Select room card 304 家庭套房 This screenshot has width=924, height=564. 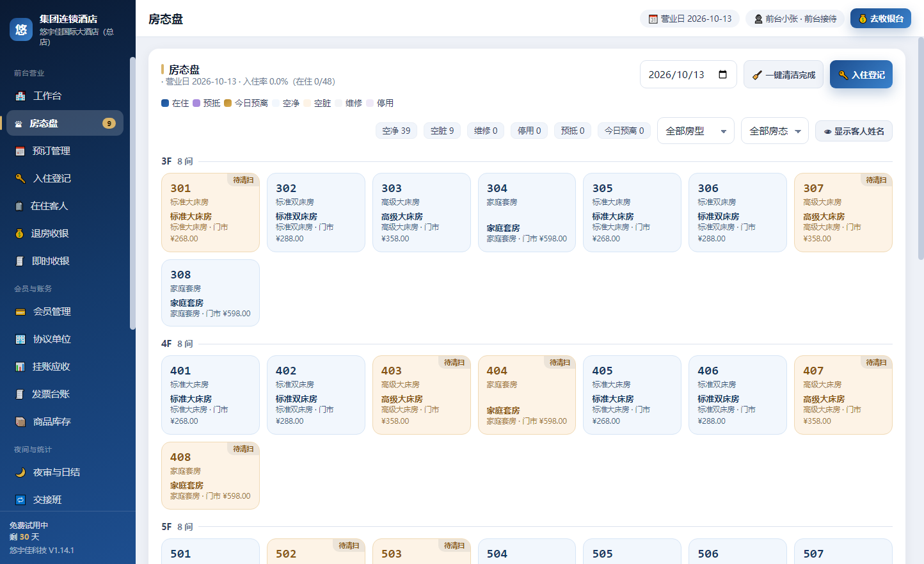[527, 213]
